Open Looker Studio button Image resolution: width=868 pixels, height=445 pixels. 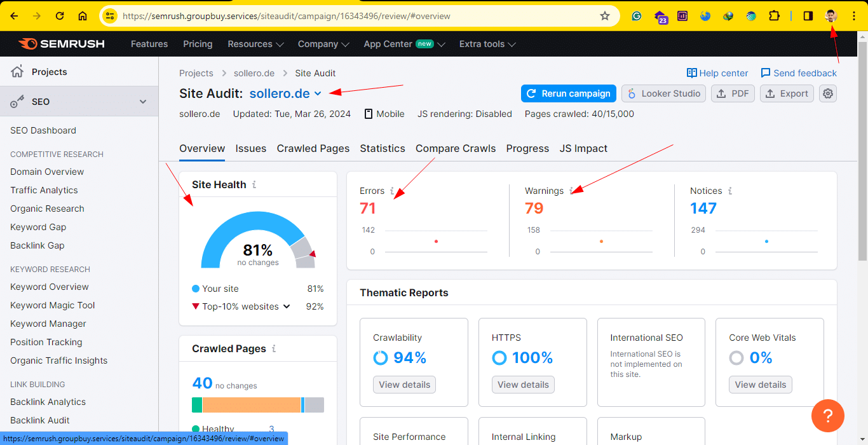pos(663,93)
